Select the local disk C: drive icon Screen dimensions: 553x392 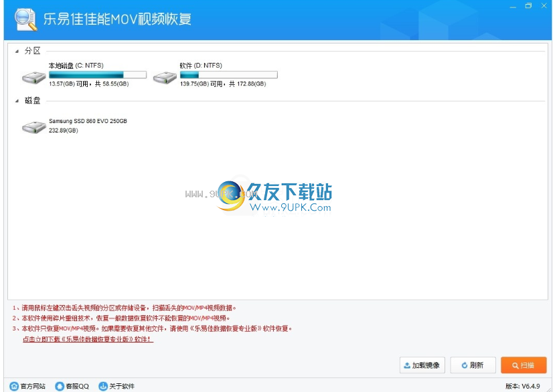coord(34,78)
